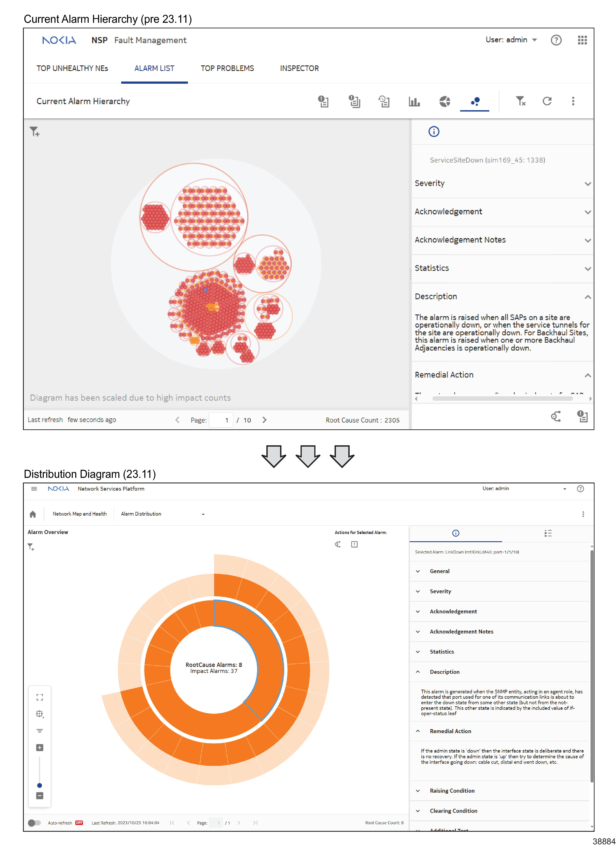Open User: admin dropdown in Network Services Platform
The width and height of the screenshot is (616, 847).
(524, 488)
